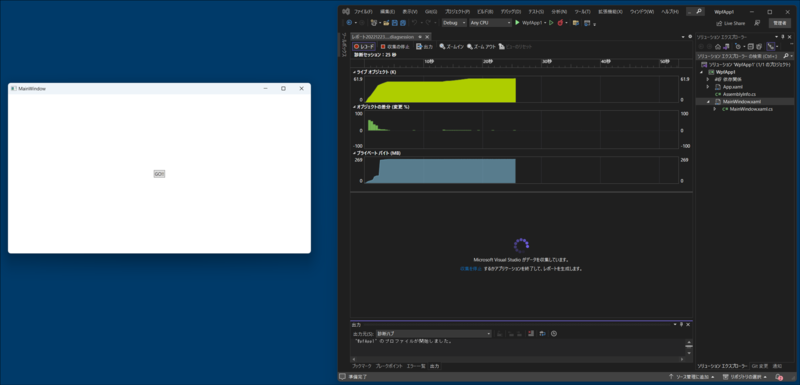The height and width of the screenshot is (385, 800).
Task: Expand the Dependencies node in Solution Explorer
Action: (708, 80)
